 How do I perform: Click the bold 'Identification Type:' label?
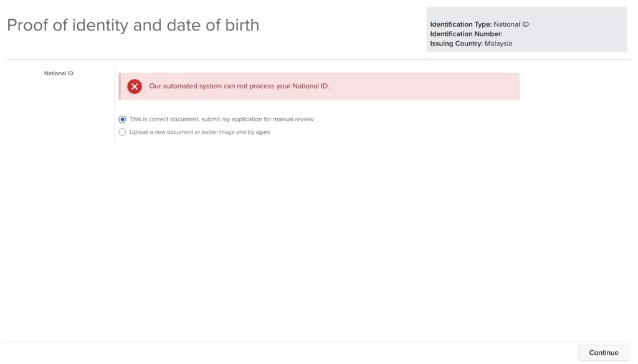point(460,24)
